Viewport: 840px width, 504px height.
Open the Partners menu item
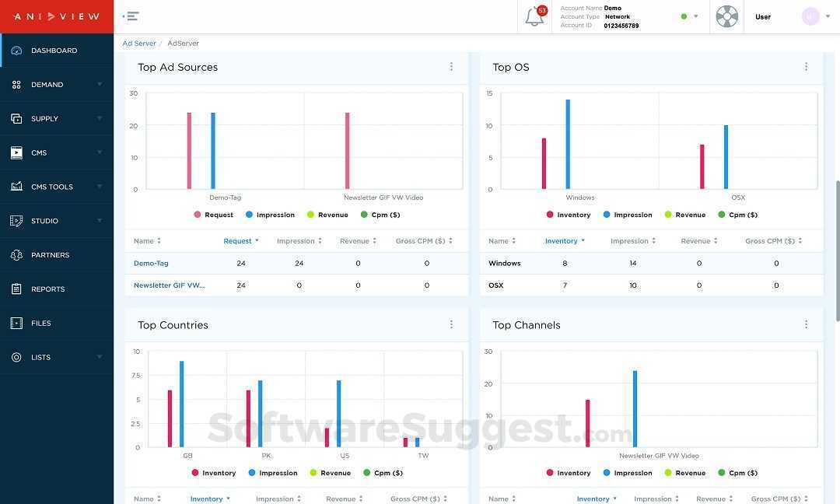(x=57, y=255)
